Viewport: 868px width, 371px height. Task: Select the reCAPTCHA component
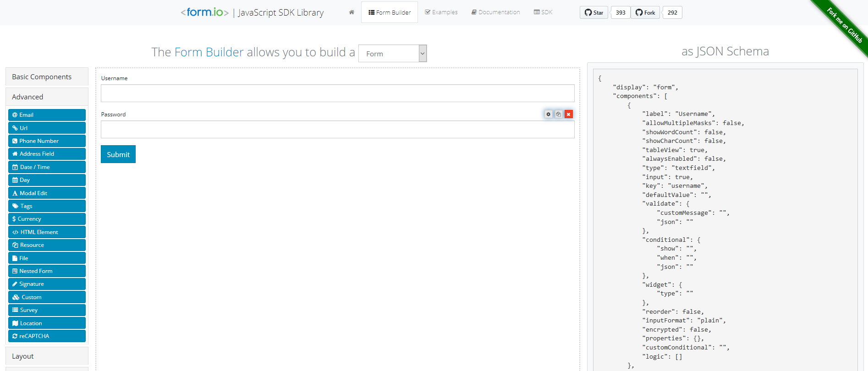coord(47,336)
